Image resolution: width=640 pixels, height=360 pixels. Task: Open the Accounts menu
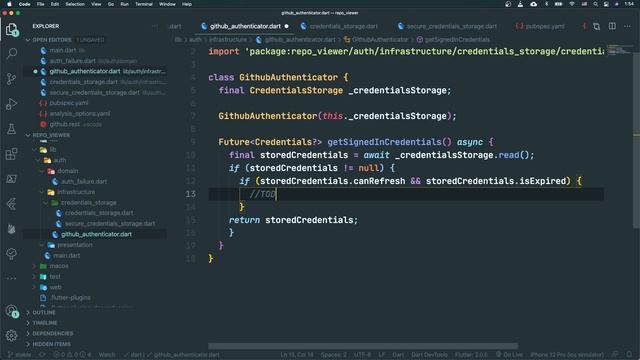(11, 311)
